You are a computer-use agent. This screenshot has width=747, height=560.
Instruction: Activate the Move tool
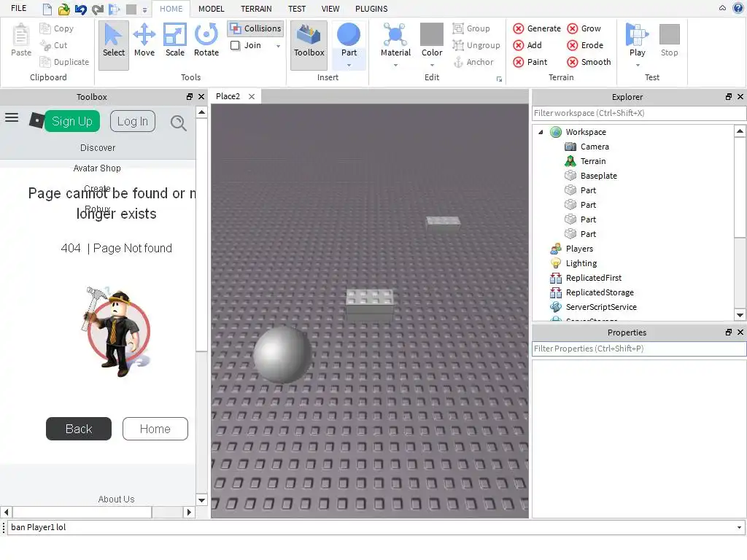(x=144, y=41)
